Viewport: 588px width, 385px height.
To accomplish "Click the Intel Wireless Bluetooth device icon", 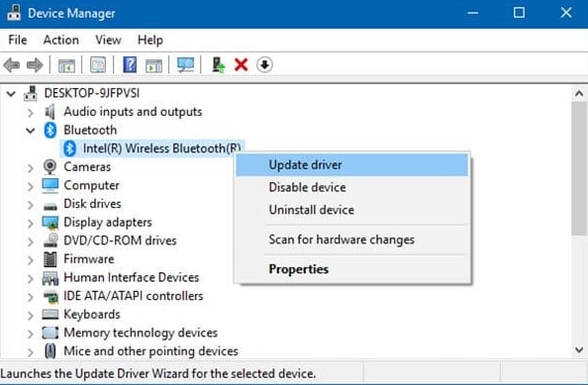I will 69,148.
